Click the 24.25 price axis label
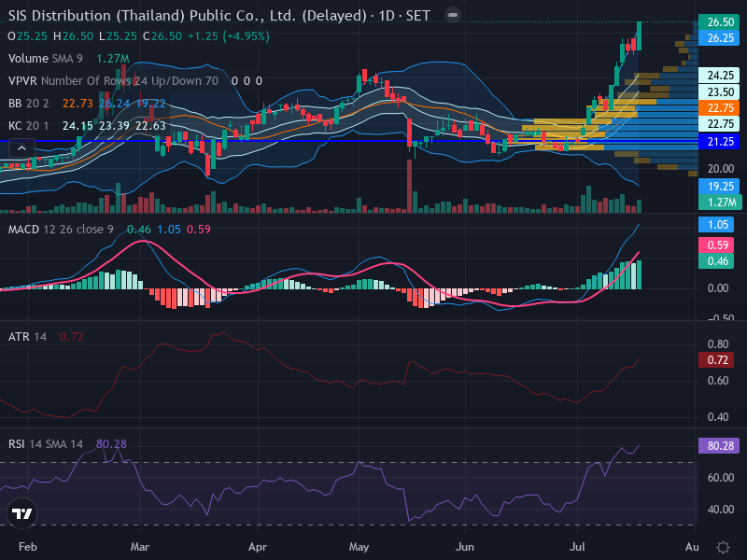Screen dimensions: 747x560 click(x=719, y=76)
